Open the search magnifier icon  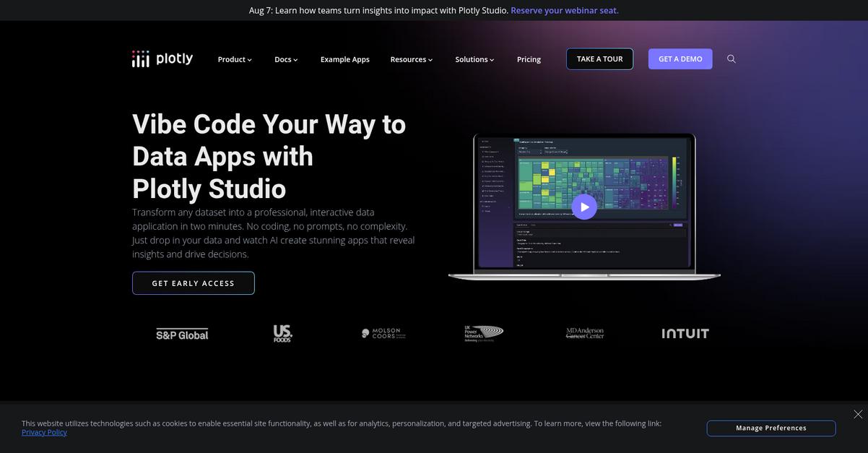click(732, 59)
